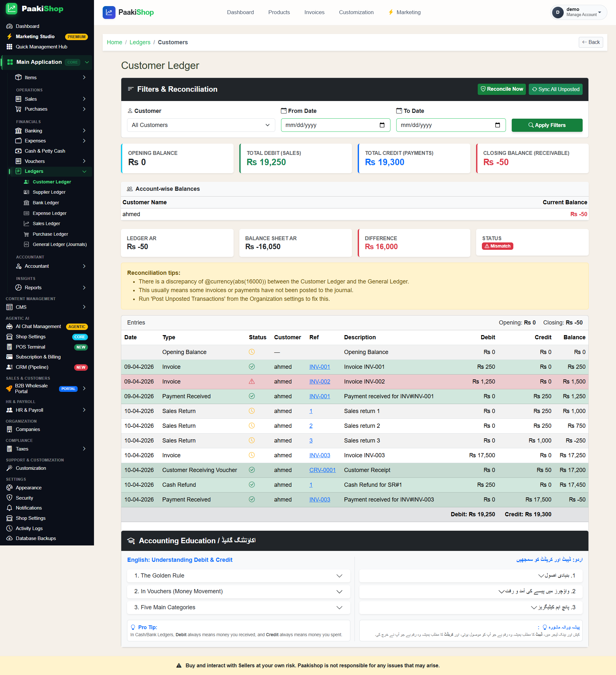
Task: Expand the HR & Payroll submenu chevron
Action: (x=84, y=410)
